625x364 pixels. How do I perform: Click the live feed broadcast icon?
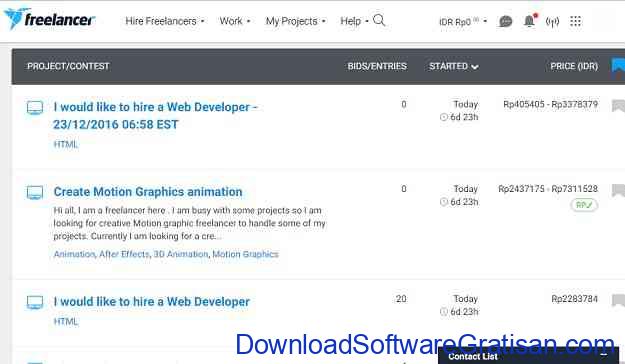(x=552, y=22)
